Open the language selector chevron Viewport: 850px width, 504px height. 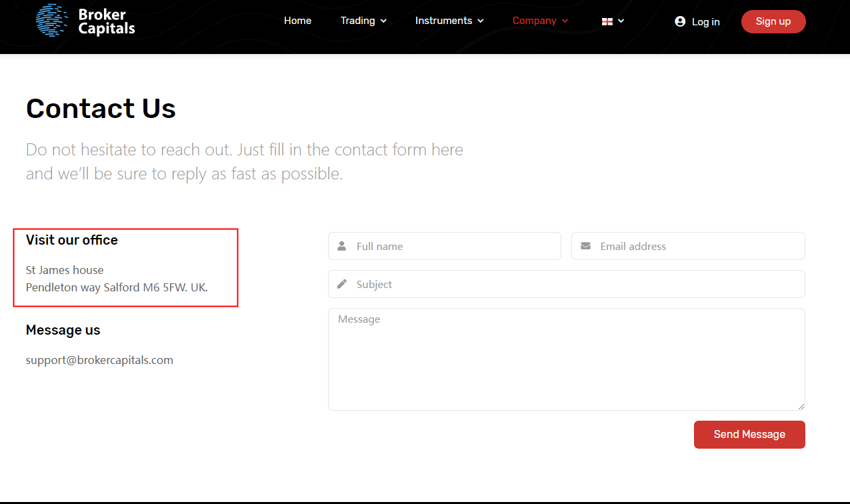click(621, 21)
